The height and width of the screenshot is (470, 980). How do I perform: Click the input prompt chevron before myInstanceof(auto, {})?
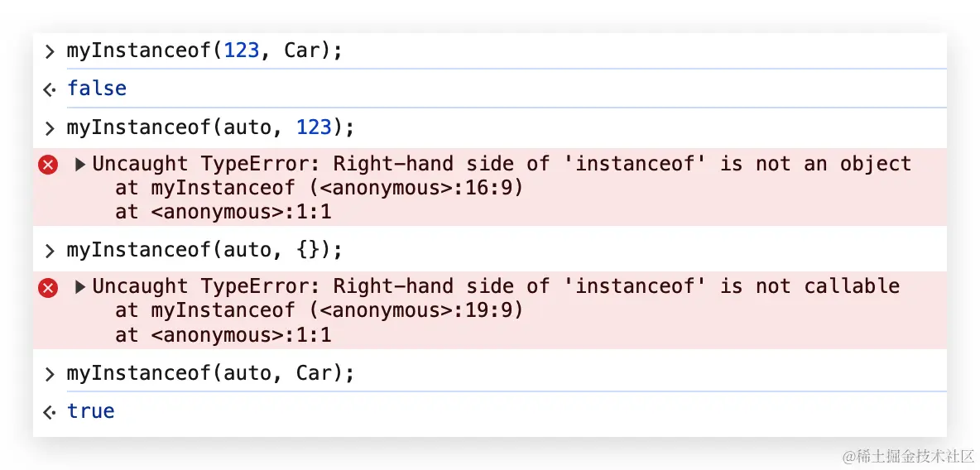[50, 250]
